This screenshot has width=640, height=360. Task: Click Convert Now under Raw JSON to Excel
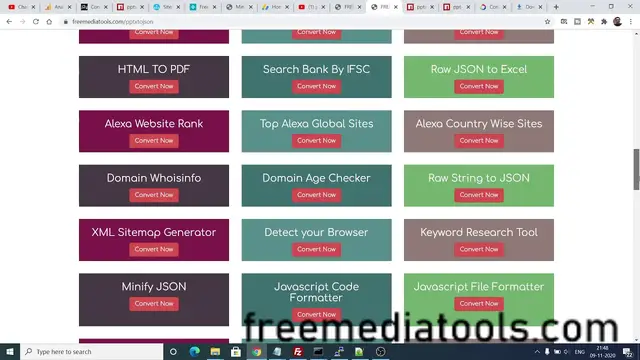pos(479,87)
